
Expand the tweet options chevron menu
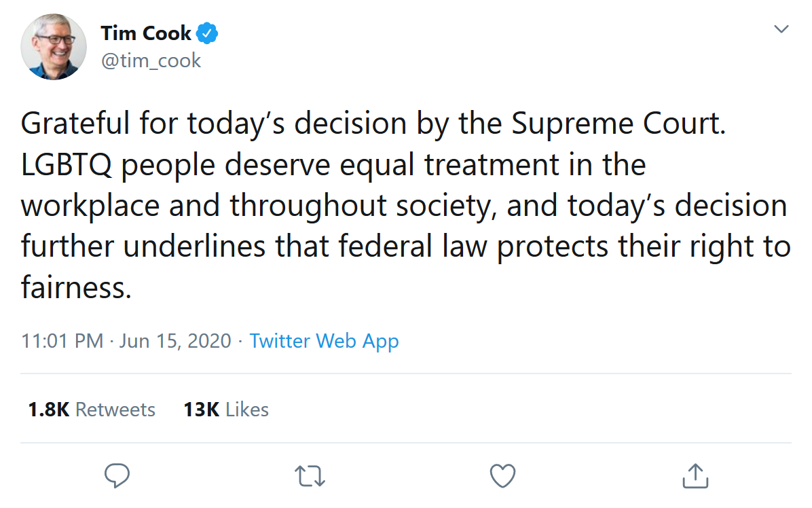click(781, 29)
